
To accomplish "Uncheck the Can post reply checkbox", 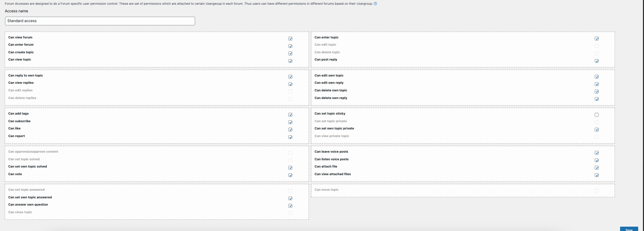I will 596,61.
